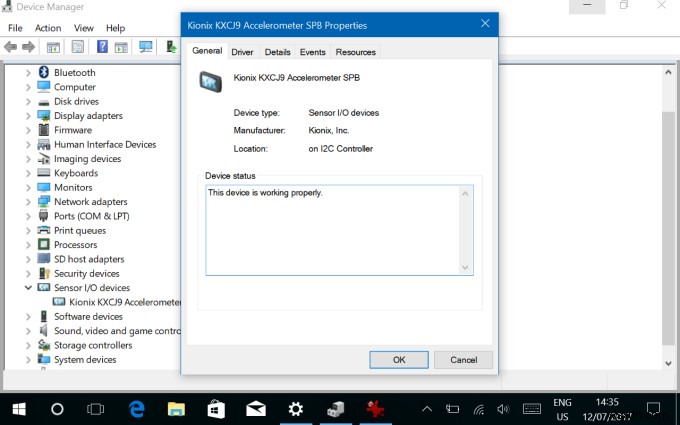Open the Settings gear on the taskbar
The image size is (680, 425).
(x=296, y=409)
